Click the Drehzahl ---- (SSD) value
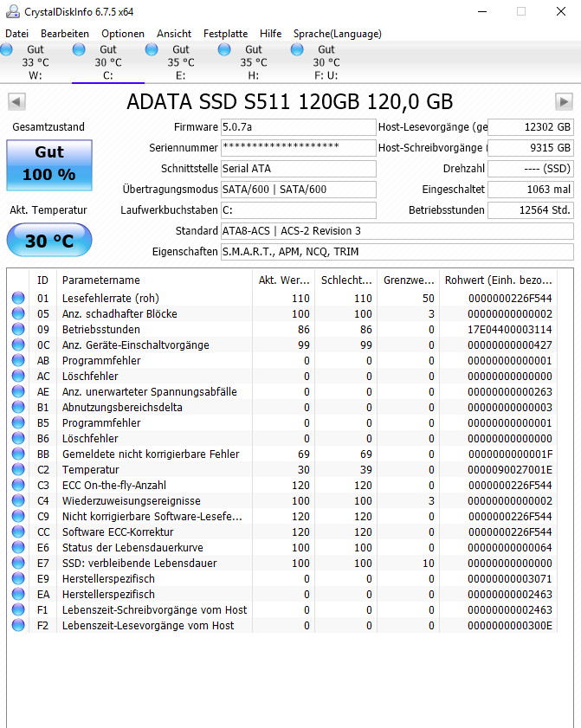Screen dimensions: 581x728 coord(531,169)
